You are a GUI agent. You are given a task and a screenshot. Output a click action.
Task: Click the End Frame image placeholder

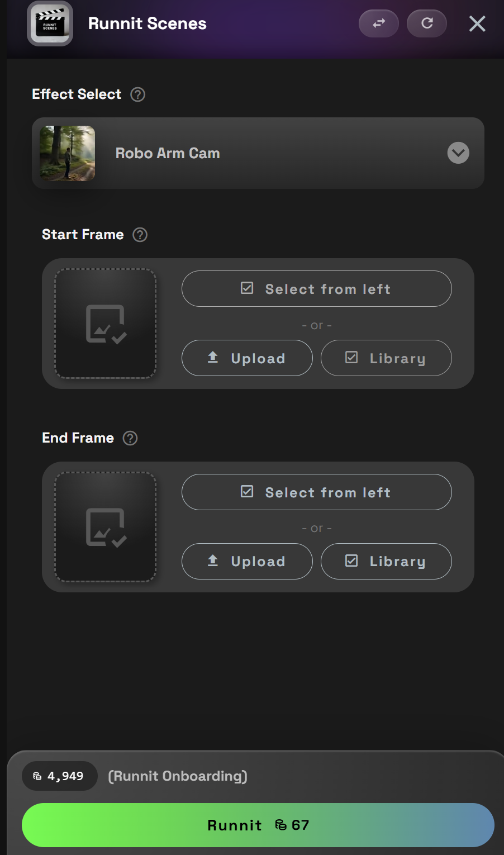click(x=105, y=527)
